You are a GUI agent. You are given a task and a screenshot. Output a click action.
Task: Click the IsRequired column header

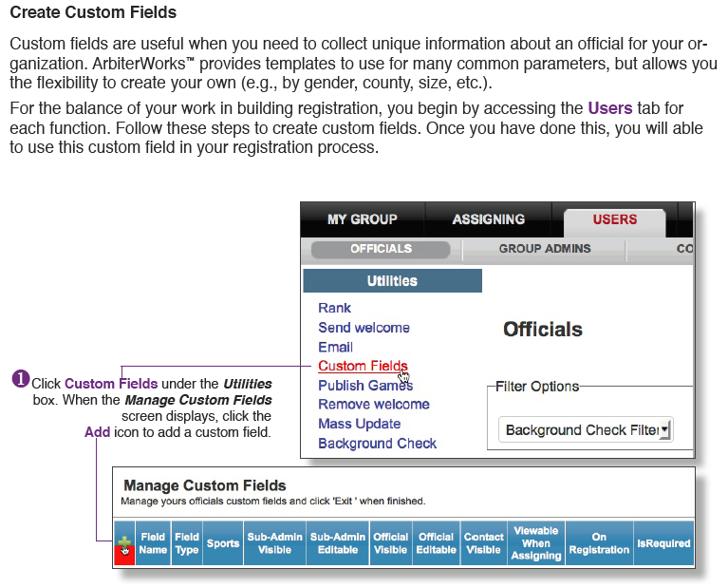coord(663,543)
